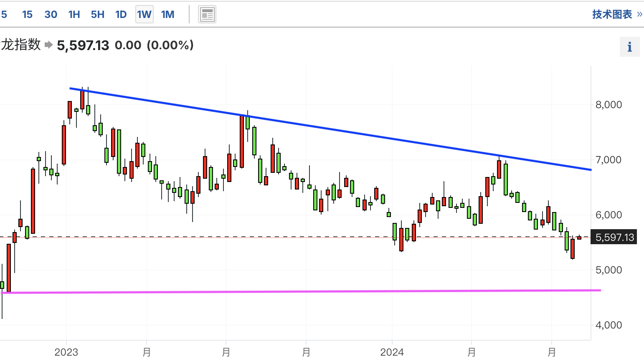The height and width of the screenshot is (364, 644).
Task: Open the chart layout icon
Action: point(207,15)
